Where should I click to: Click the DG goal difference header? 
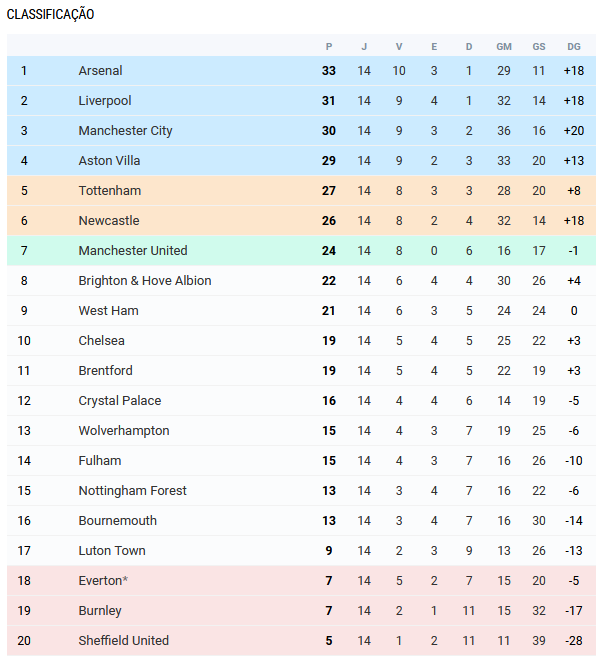pos(574,47)
